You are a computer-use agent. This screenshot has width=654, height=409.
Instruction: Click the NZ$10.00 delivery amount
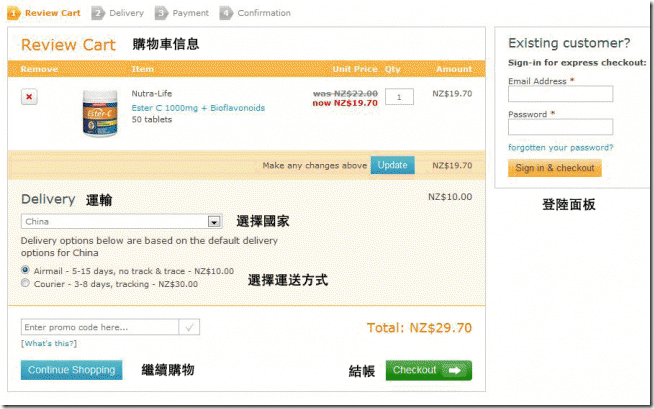coord(450,197)
